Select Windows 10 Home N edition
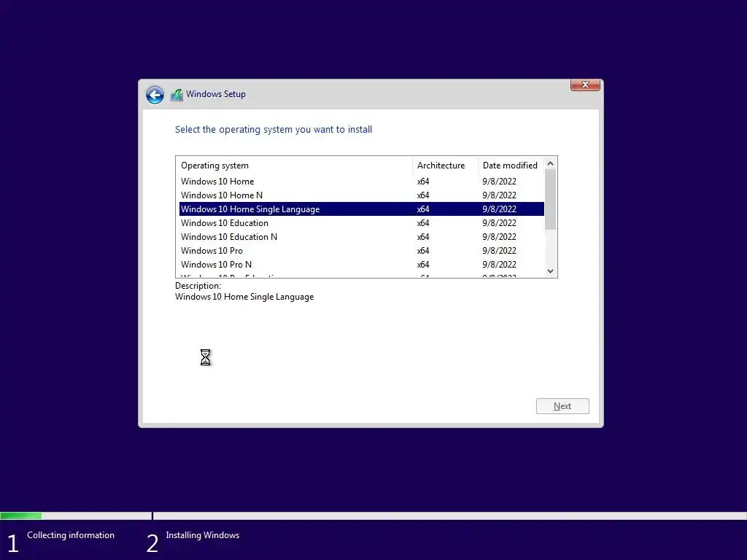Screen dimensions: 747x560 362,195
